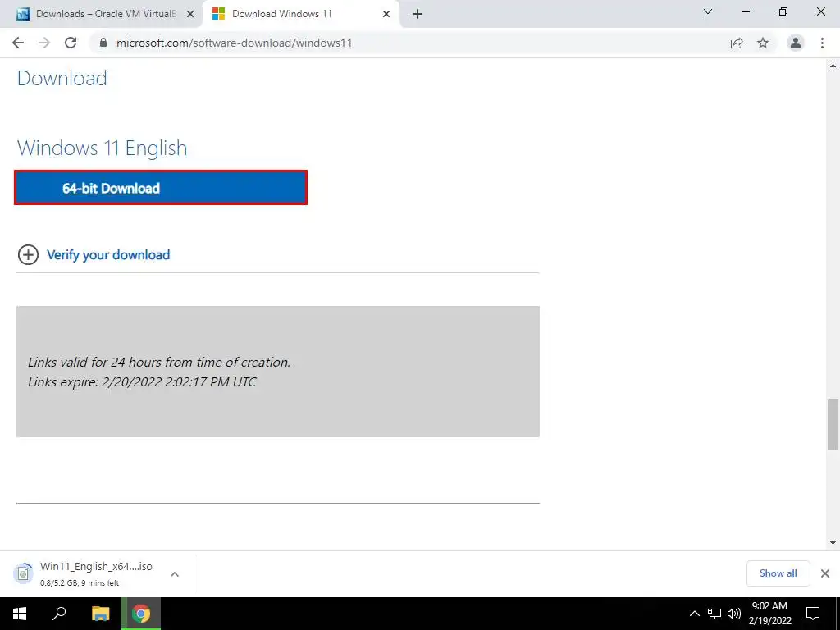Image resolution: width=840 pixels, height=630 pixels.
Task: Open the notification center icon
Action: click(813, 614)
